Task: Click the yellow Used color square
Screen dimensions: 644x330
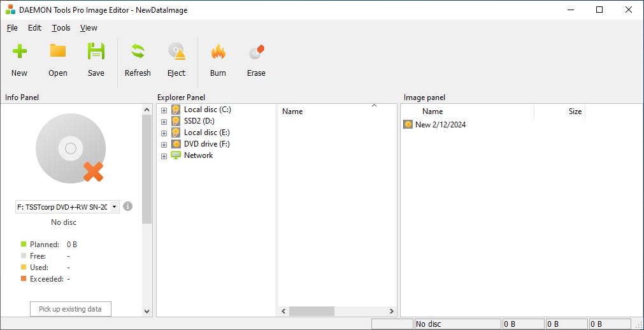Action: [x=24, y=268]
